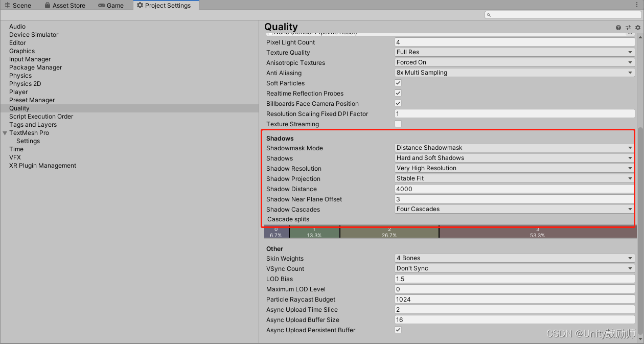Toggle the Soft Particles checkbox
This screenshot has height=344, width=644.
(x=398, y=83)
